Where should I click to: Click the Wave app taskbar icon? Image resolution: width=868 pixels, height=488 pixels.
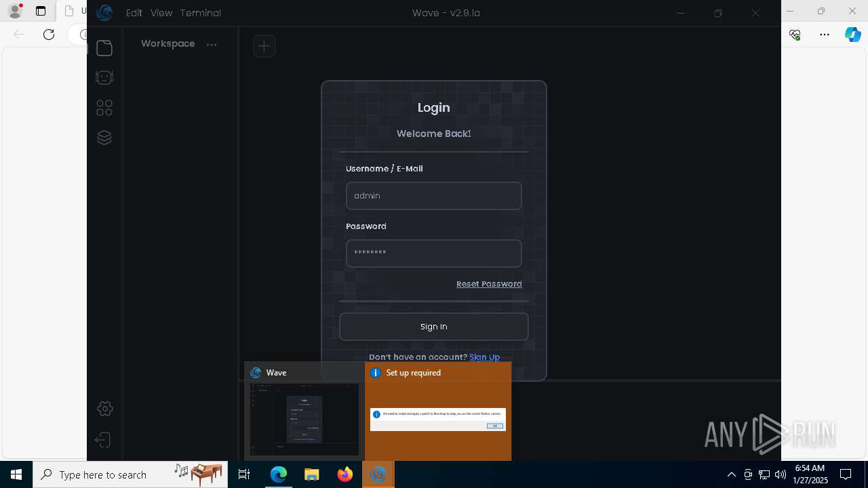click(x=378, y=474)
